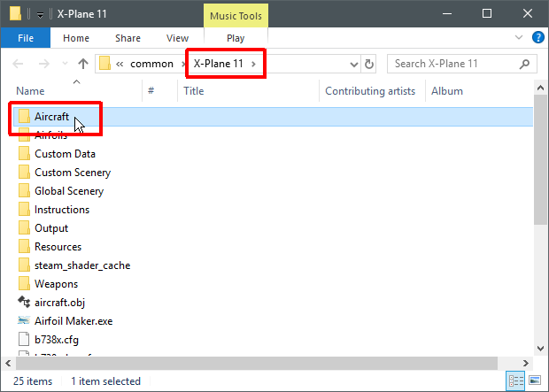The width and height of the screenshot is (549, 392).
Task: Open the File menu
Action: [26, 38]
